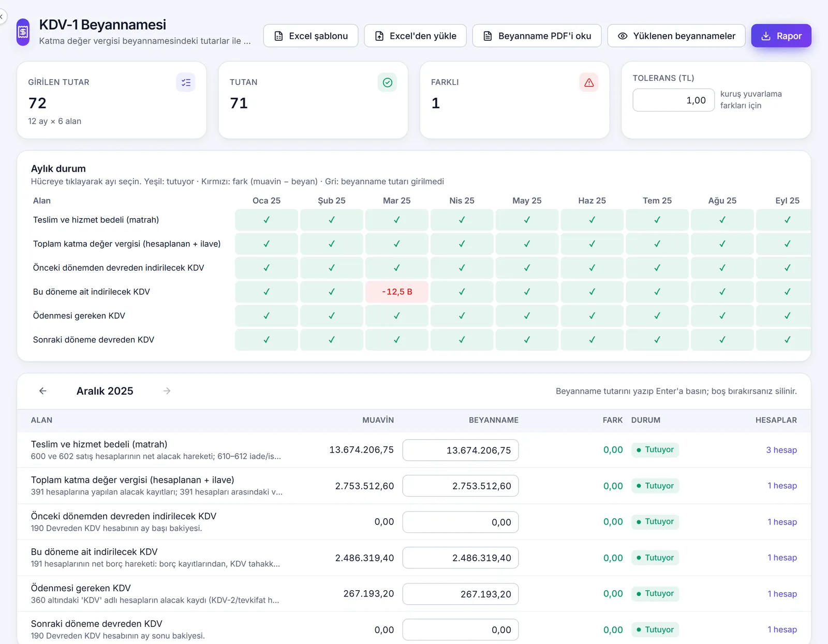Viewport: 828px width, 644px height.
Task: Show Yüklenen beyannameler list
Action: point(676,36)
